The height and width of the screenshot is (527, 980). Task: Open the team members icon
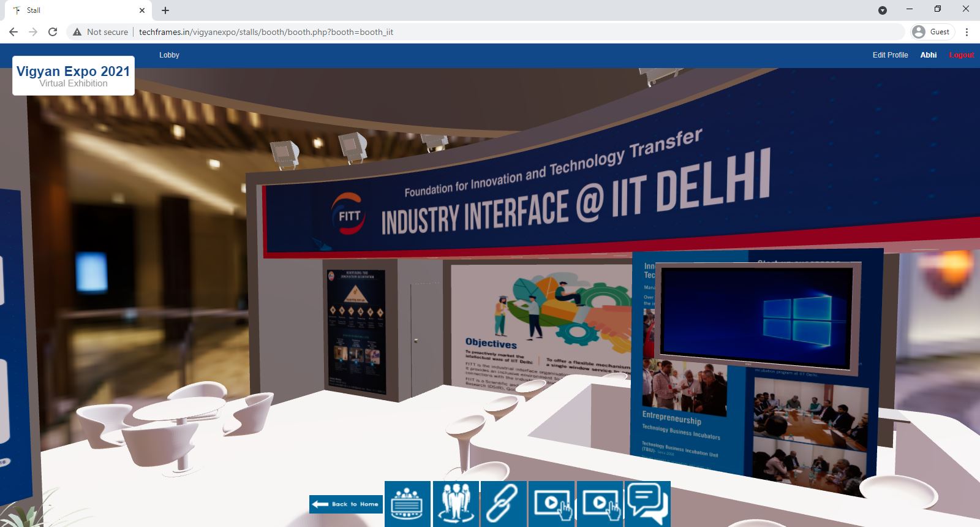tap(456, 504)
